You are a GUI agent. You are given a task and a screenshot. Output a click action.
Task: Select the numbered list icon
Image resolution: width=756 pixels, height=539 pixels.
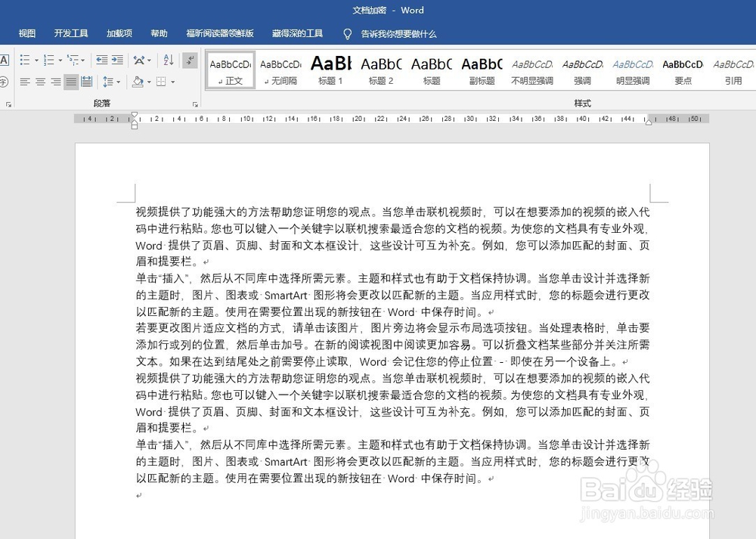[51, 60]
